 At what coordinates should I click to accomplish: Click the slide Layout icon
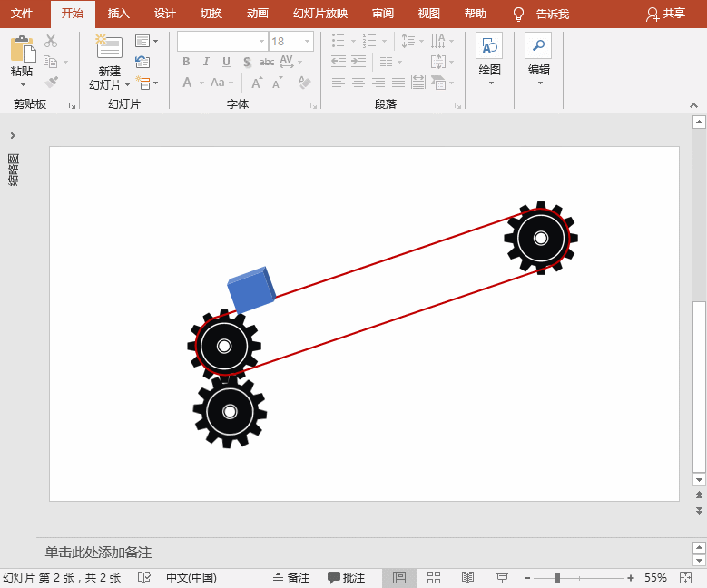142,41
